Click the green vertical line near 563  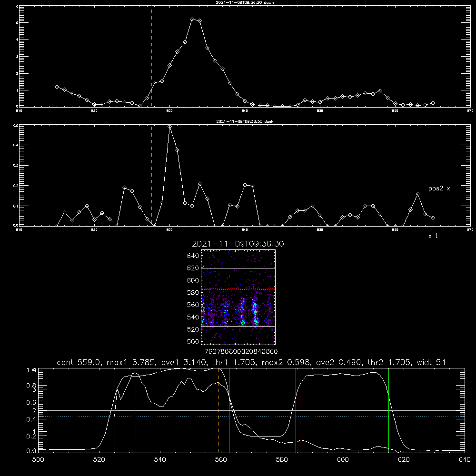[229, 410]
